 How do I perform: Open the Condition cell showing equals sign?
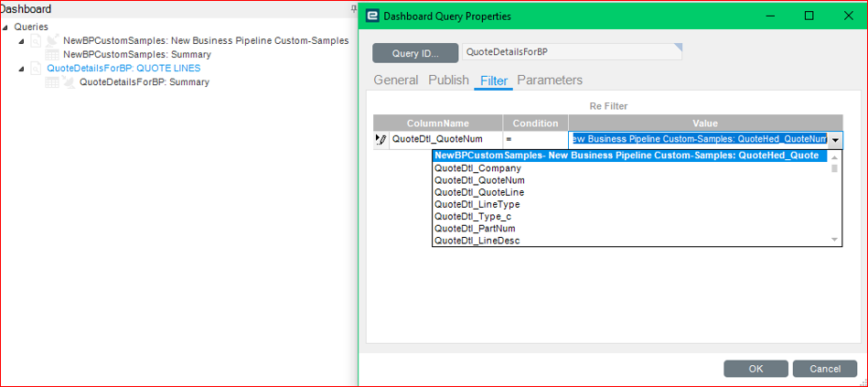click(x=535, y=140)
